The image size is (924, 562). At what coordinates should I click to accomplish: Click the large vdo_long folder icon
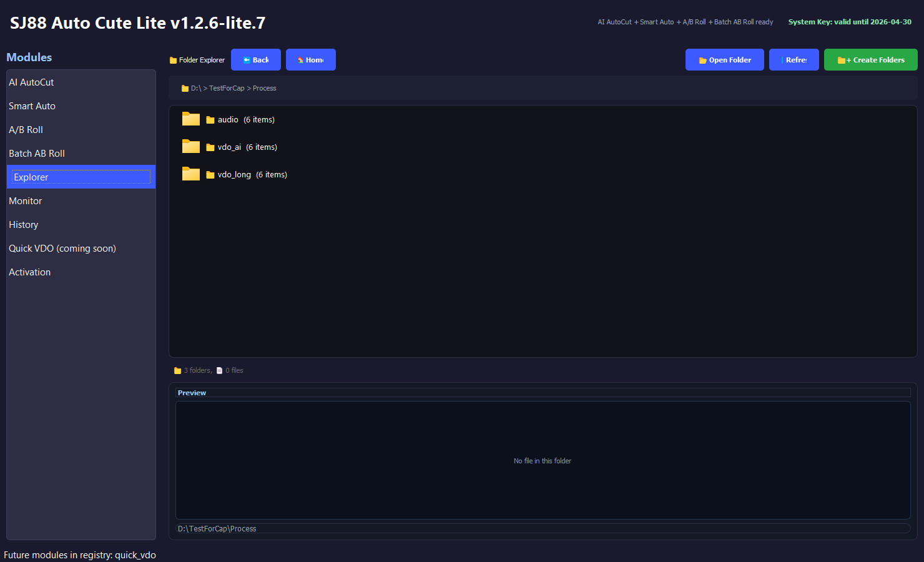190,174
